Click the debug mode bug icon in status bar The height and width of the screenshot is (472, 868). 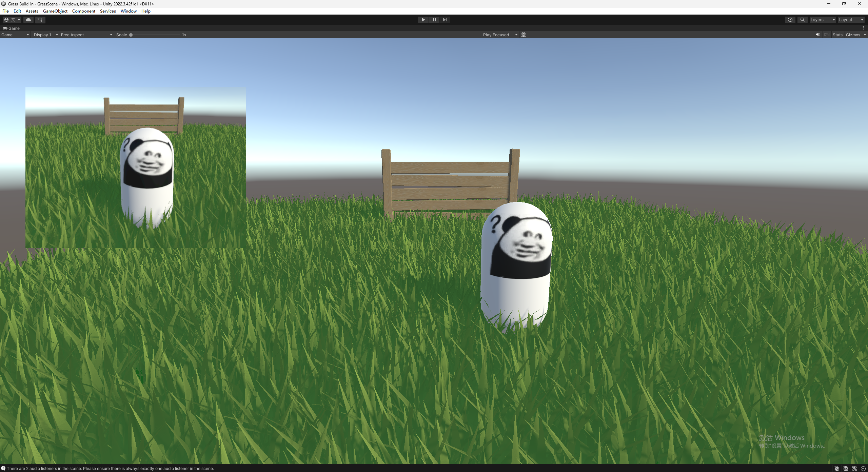point(837,469)
